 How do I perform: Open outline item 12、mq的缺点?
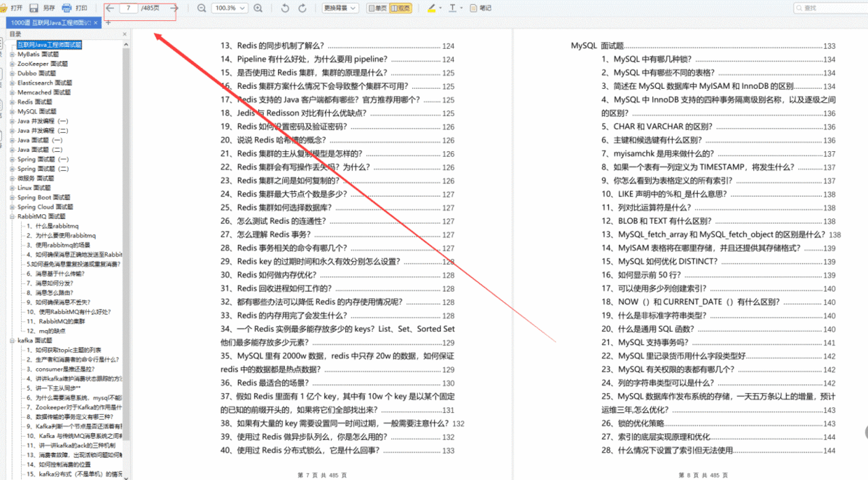pyautogui.click(x=46, y=331)
